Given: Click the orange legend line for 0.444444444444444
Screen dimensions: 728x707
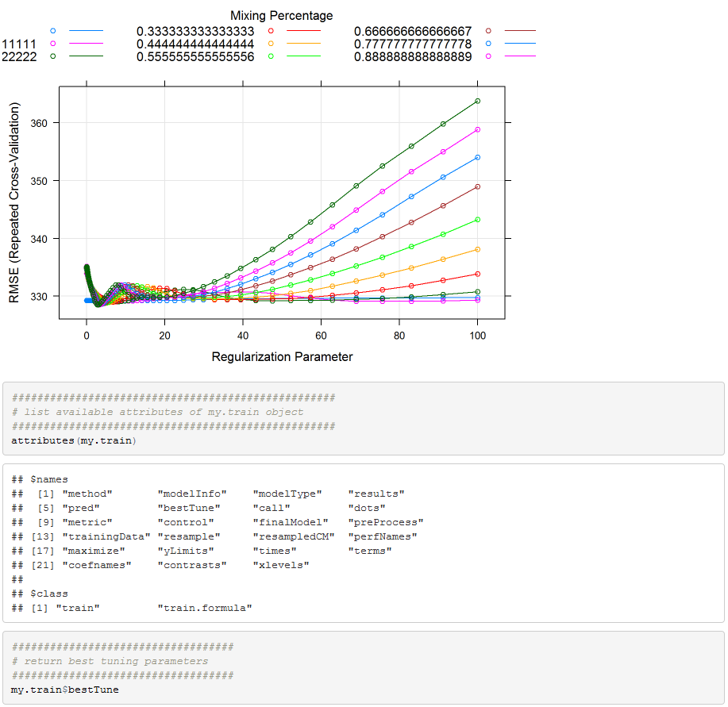Looking at the screenshot, I should pyautogui.click(x=303, y=43).
